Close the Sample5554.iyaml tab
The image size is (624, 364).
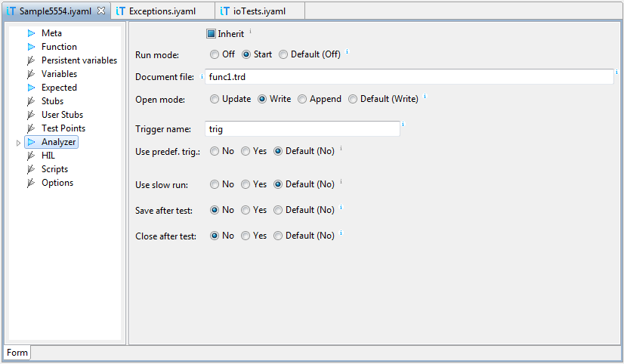(x=101, y=11)
